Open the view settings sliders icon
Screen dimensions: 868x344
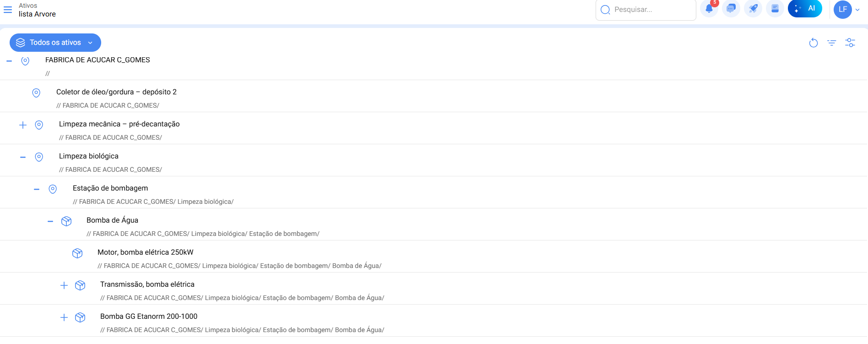pos(850,43)
